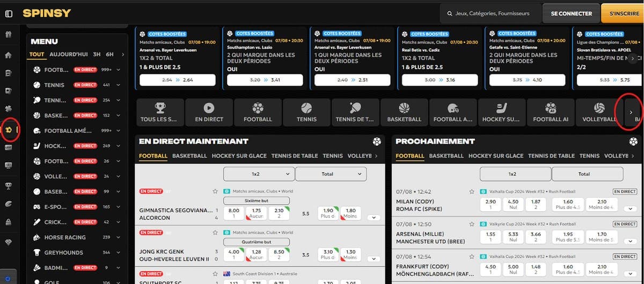Viewport: 644px width, 284px height.
Task: Select the trophy 'Tous les sports' tile
Action: pos(160,113)
